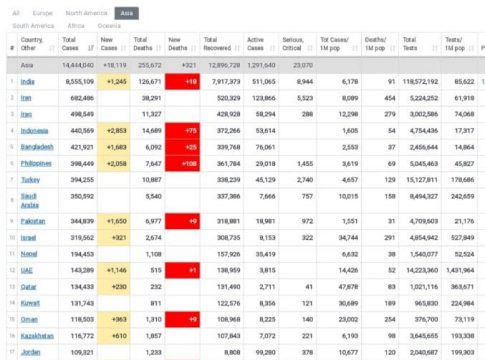Show the All regions tab
Viewport: 485px width, 360px height.
pos(16,13)
